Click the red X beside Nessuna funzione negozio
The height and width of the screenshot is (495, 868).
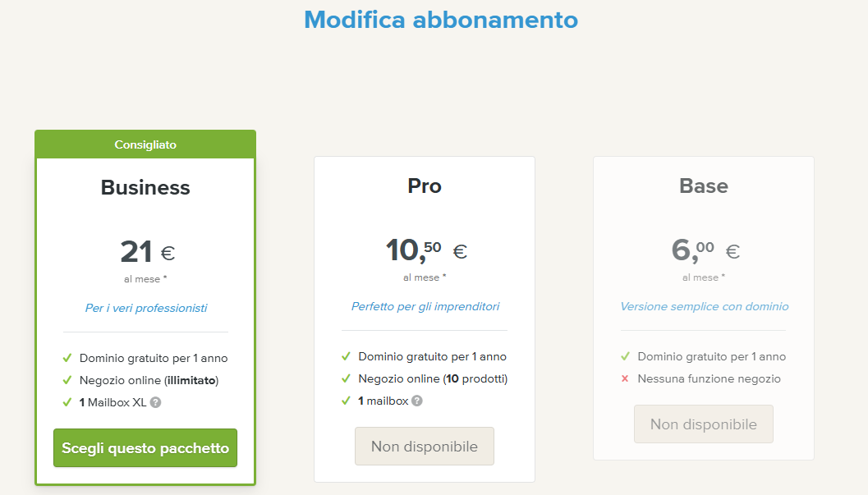tap(625, 379)
